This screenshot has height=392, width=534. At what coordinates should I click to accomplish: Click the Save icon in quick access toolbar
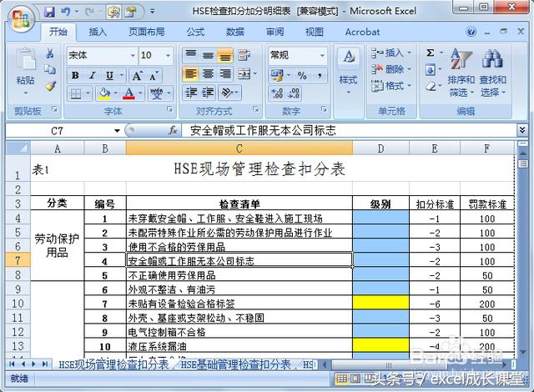49,13
